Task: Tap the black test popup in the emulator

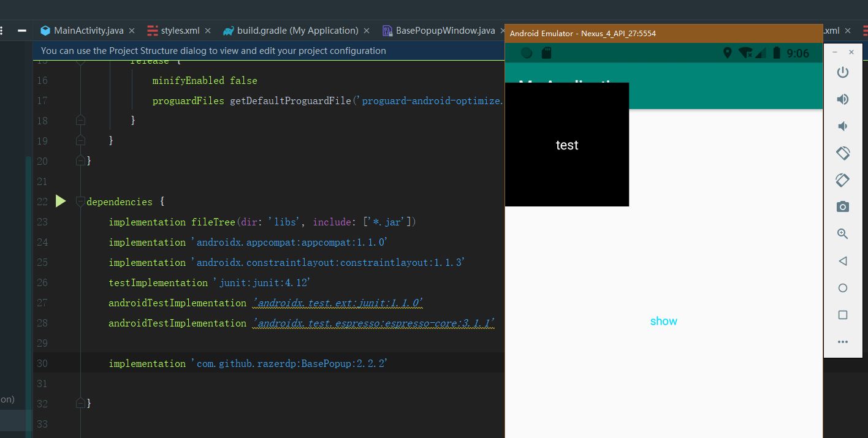Action: [x=566, y=145]
